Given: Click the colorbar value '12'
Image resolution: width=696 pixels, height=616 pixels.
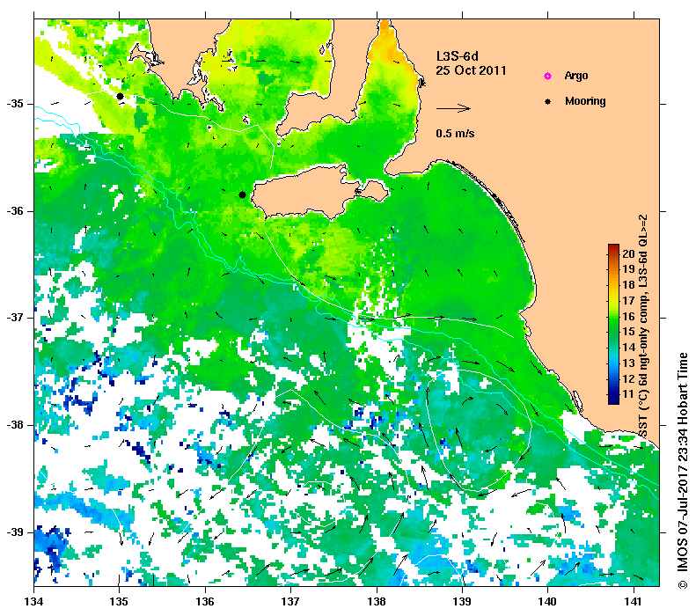Looking at the screenshot, I should pyautogui.click(x=628, y=378).
